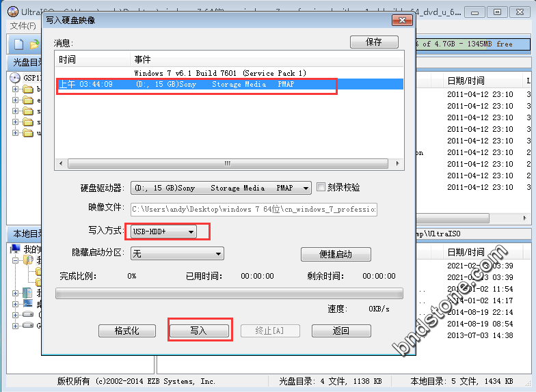Expand the second folder node in disc tree
Viewport: 536px width, 392px height.
15,100
